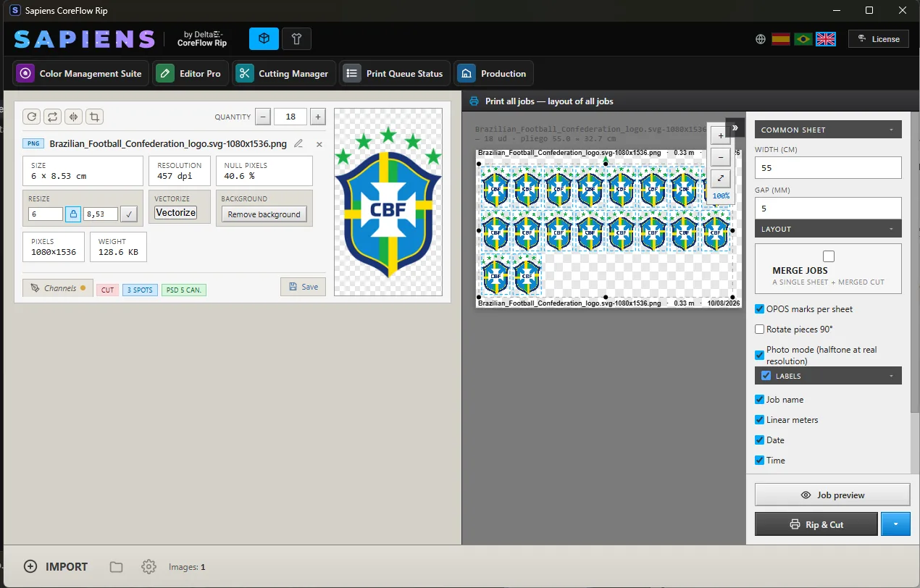Open the folder icon in bottom bar
The width and height of the screenshot is (920, 588).
(116, 567)
